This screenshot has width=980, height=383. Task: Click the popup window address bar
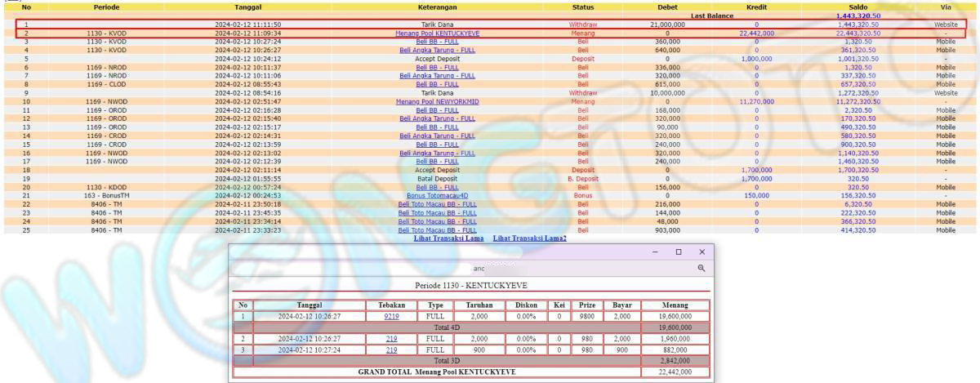tap(474, 268)
